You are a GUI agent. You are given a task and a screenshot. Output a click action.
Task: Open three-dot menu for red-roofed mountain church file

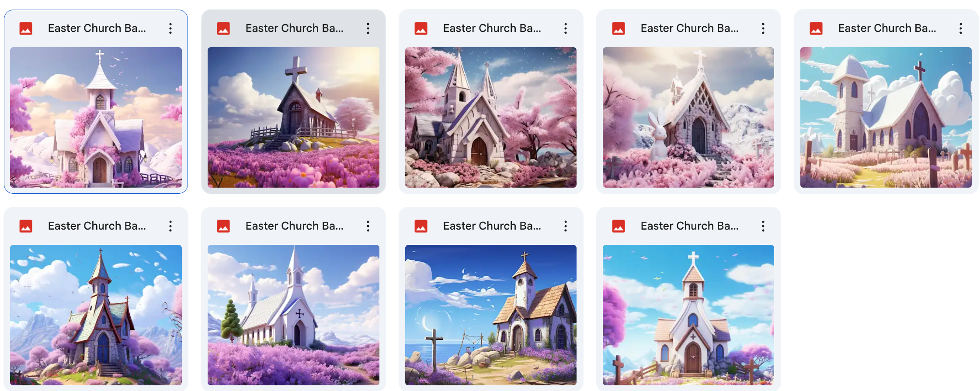pos(170,226)
